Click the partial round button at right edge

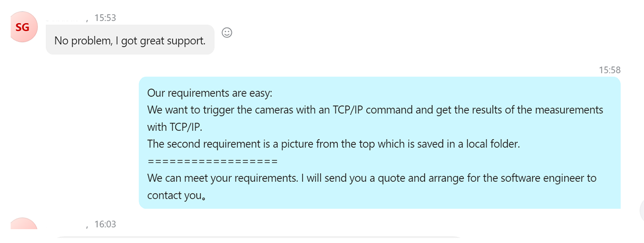pos(641,210)
